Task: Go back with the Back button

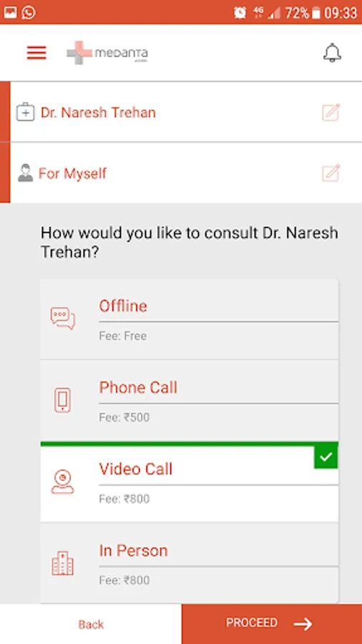Action: click(91, 624)
